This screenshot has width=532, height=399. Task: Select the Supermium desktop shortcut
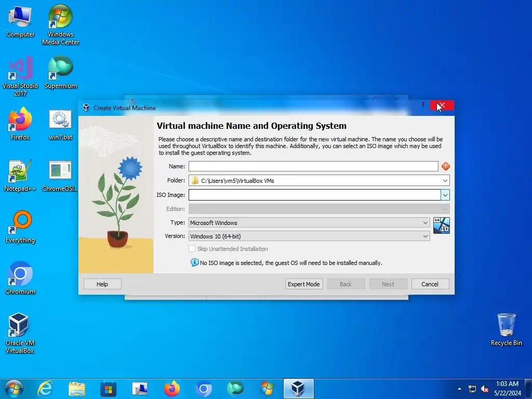click(x=60, y=73)
